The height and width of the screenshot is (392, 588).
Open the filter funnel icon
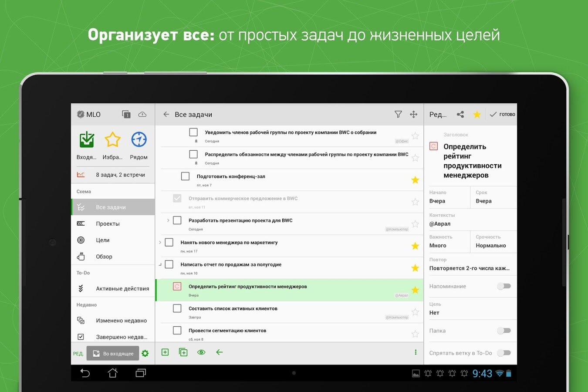point(398,114)
